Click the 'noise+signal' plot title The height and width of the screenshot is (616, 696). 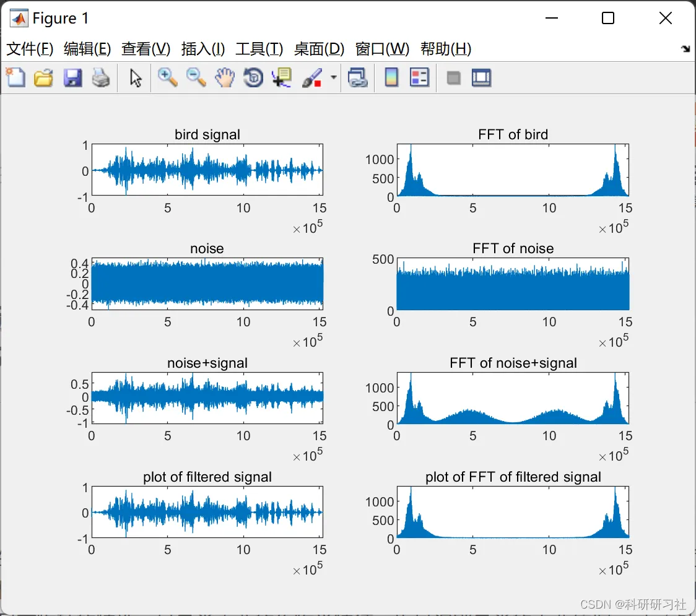coord(207,363)
